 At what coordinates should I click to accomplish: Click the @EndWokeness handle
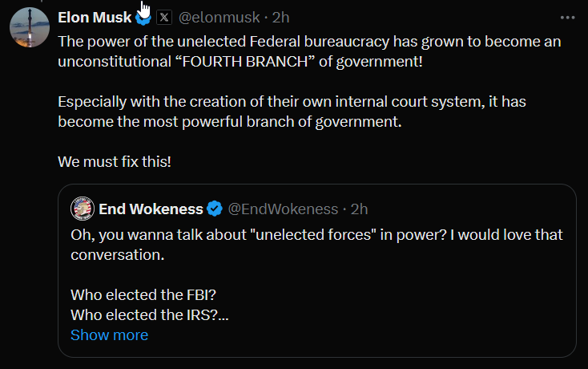283,209
